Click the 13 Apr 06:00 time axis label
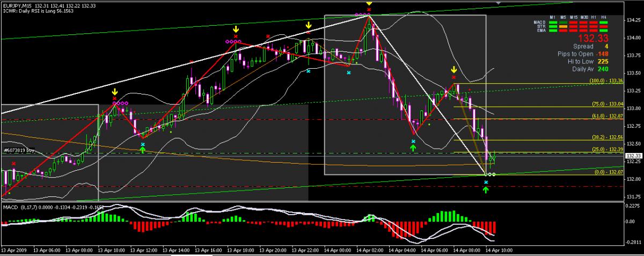The image size is (644, 256). tap(47, 251)
